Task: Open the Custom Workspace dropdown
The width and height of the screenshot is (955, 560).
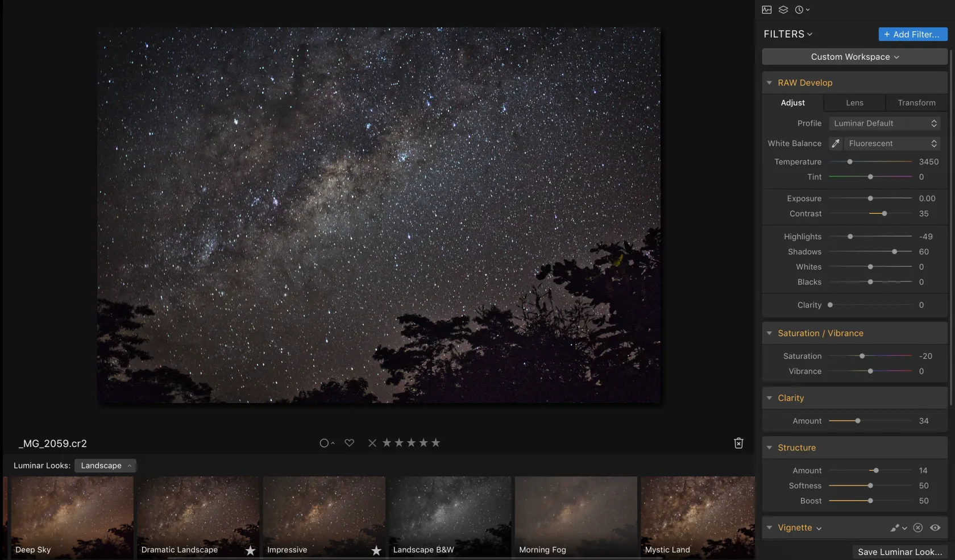Action: [854, 57]
